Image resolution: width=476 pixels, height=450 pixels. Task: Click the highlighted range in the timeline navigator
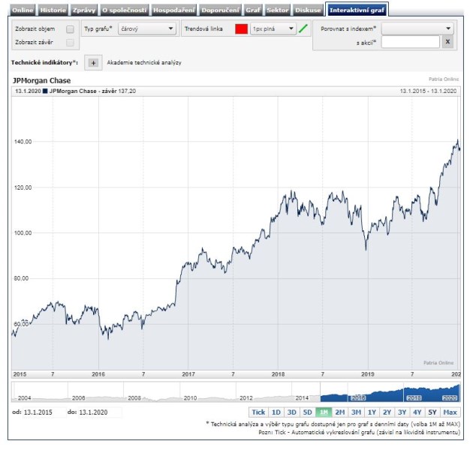pos(390,392)
